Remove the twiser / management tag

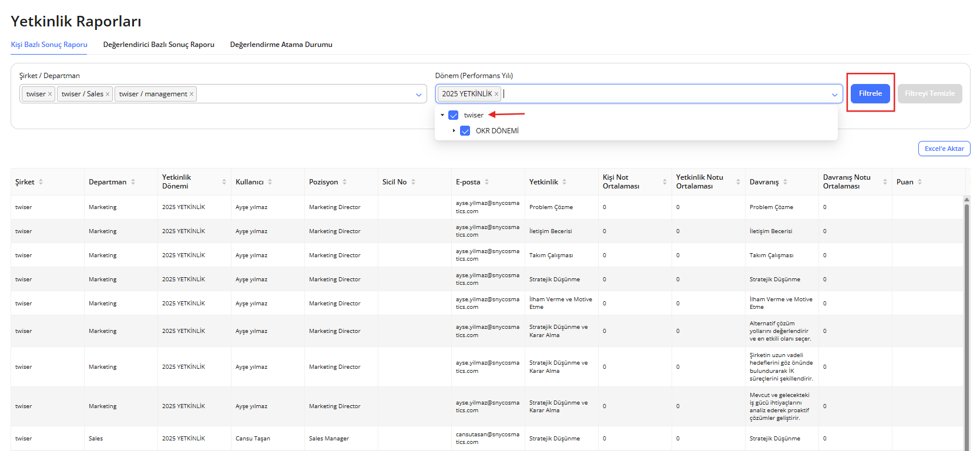(192, 94)
